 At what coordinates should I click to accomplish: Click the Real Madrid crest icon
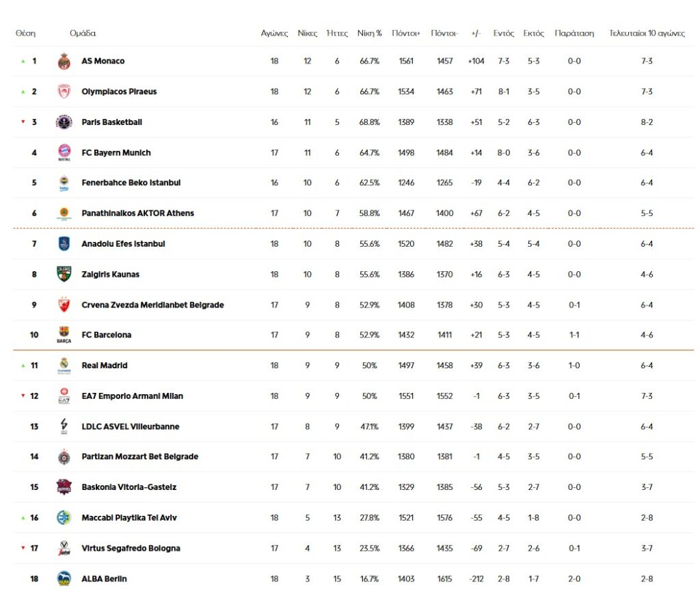coord(64,366)
